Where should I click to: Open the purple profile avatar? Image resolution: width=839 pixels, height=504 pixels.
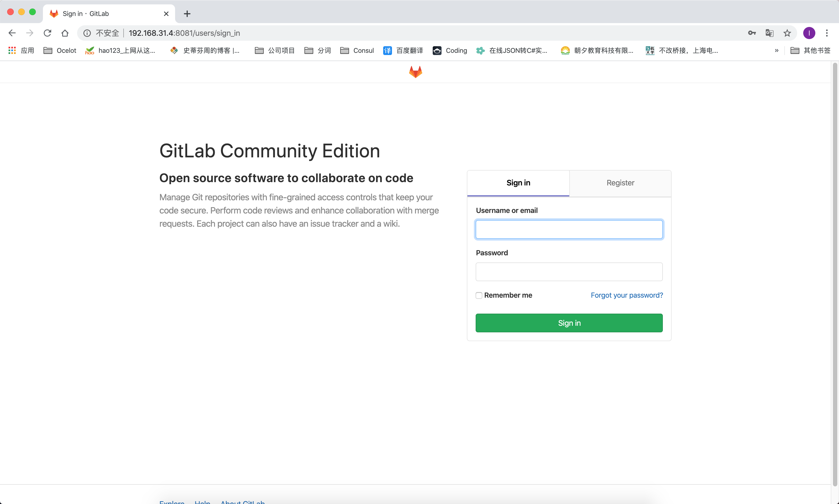pyautogui.click(x=809, y=33)
